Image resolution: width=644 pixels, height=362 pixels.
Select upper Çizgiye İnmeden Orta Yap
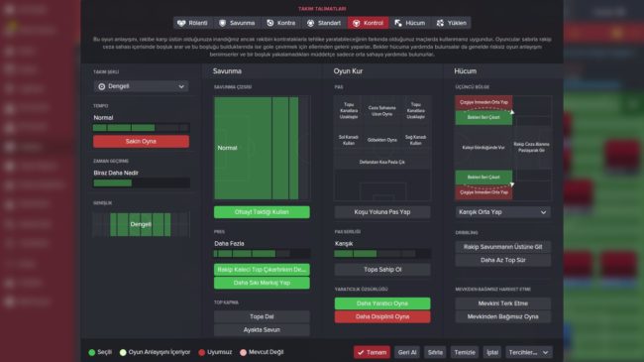(x=483, y=102)
